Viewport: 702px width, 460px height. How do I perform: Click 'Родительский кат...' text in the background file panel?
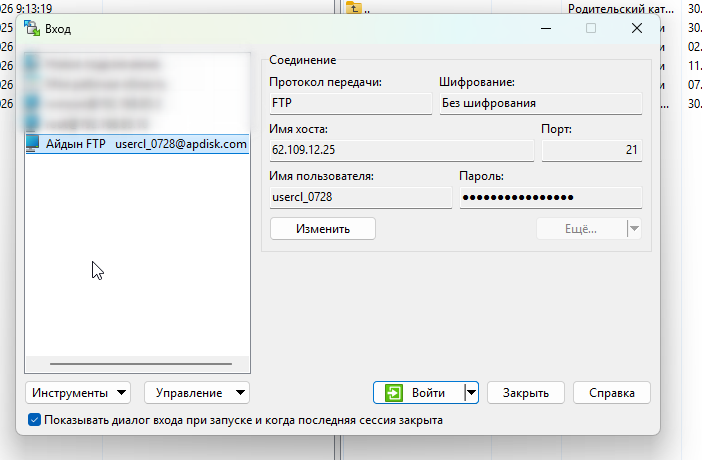click(621, 9)
